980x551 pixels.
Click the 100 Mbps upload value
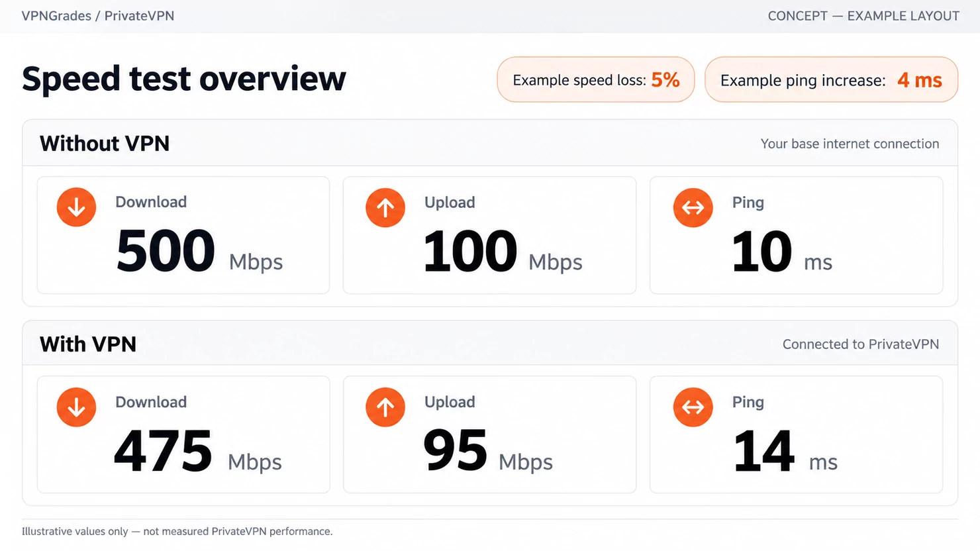(x=503, y=252)
